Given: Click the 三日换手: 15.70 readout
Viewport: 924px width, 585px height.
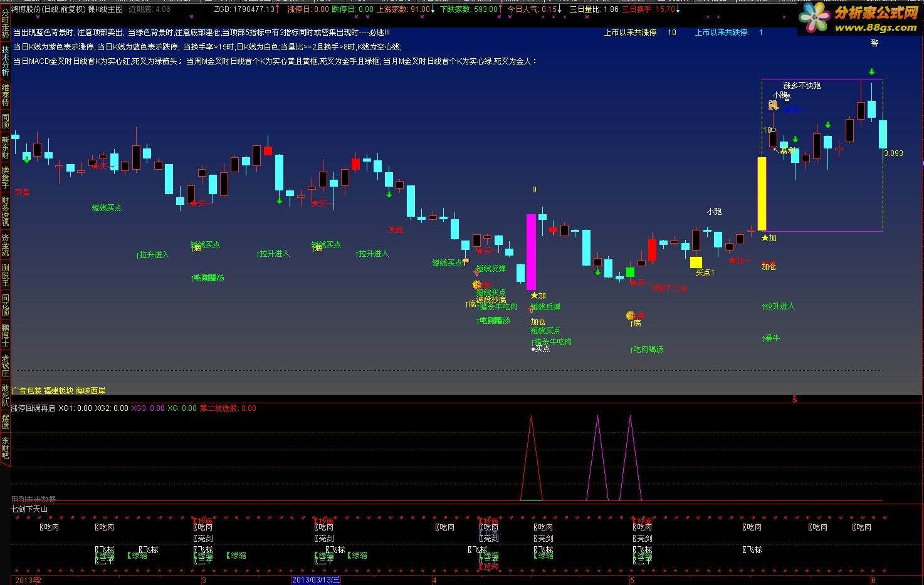Looking at the screenshot, I should click(648, 9).
